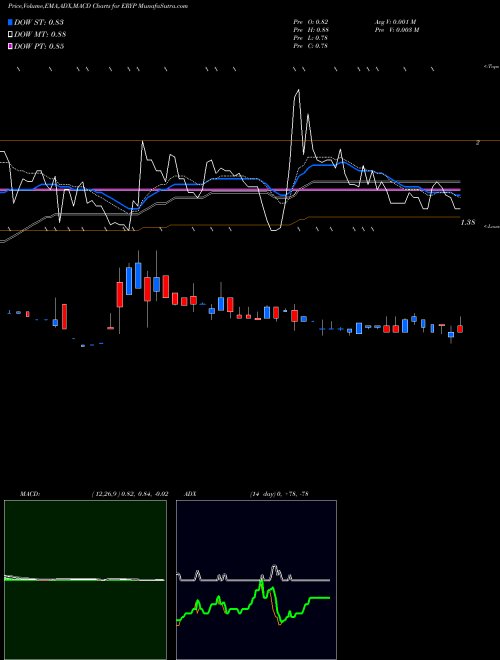Click the '1.38' lower price level label
The height and width of the screenshot is (660, 500).
pos(468,223)
